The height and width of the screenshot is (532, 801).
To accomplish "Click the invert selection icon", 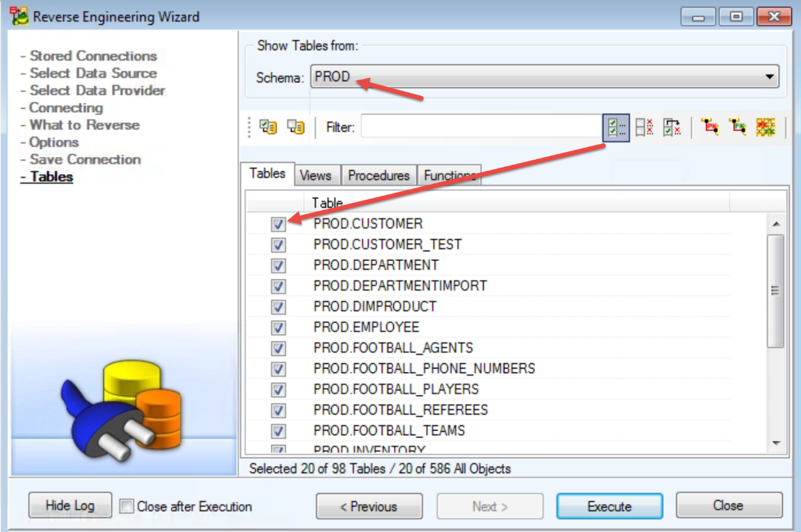I will (672, 128).
